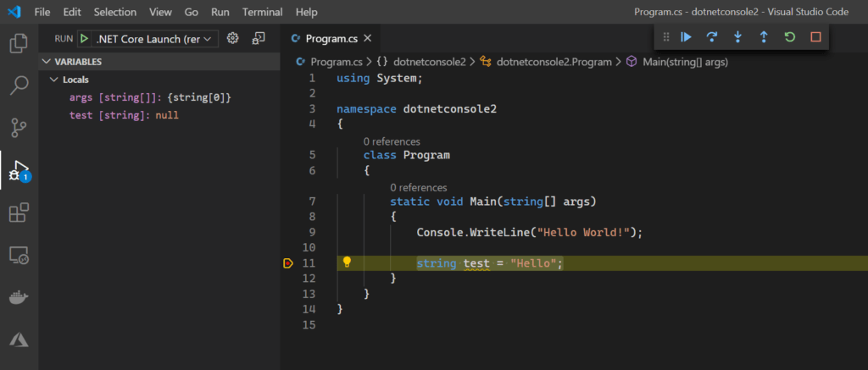Open the Terminal menu
868x370 pixels.
[263, 12]
